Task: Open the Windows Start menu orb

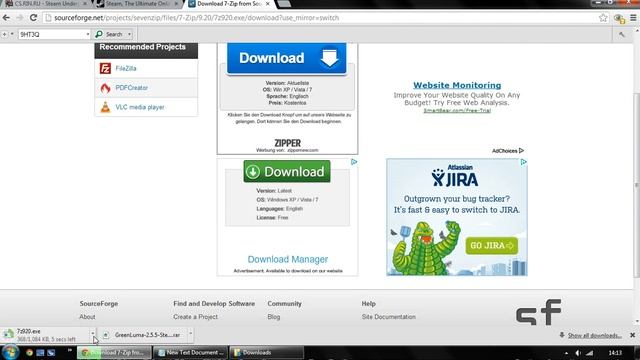Action: tap(10, 352)
